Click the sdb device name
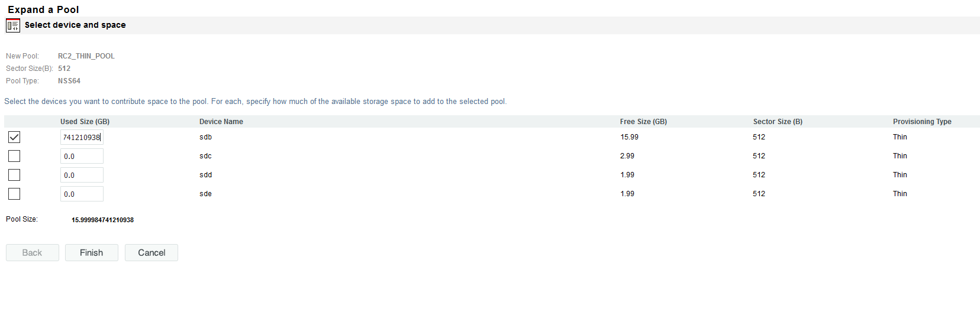Screen dimensions: 980x312 tap(205, 137)
